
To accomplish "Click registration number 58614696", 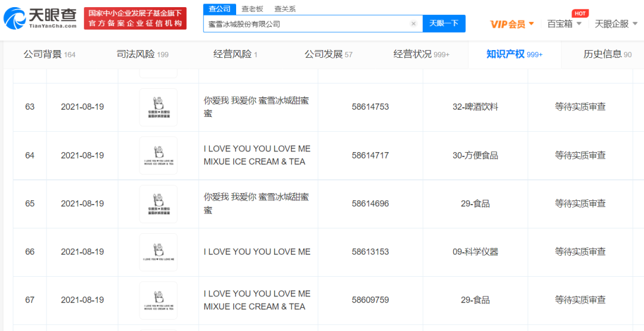I will pyautogui.click(x=370, y=204).
